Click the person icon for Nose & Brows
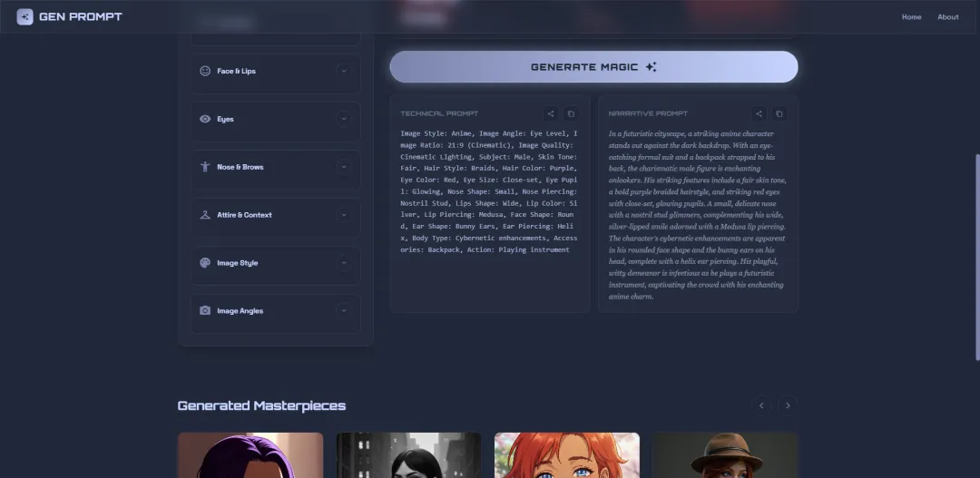The height and width of the screenshot is (478, 980). (x=205, y=167)
